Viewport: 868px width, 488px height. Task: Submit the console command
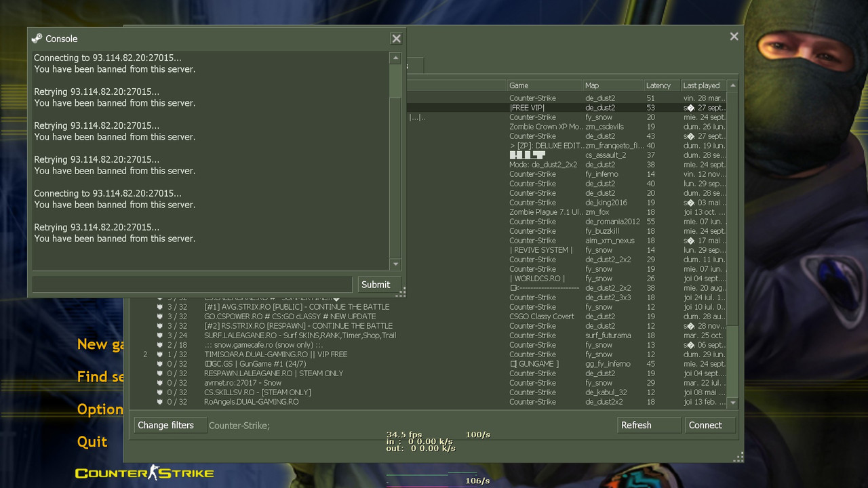coord(378,285)
